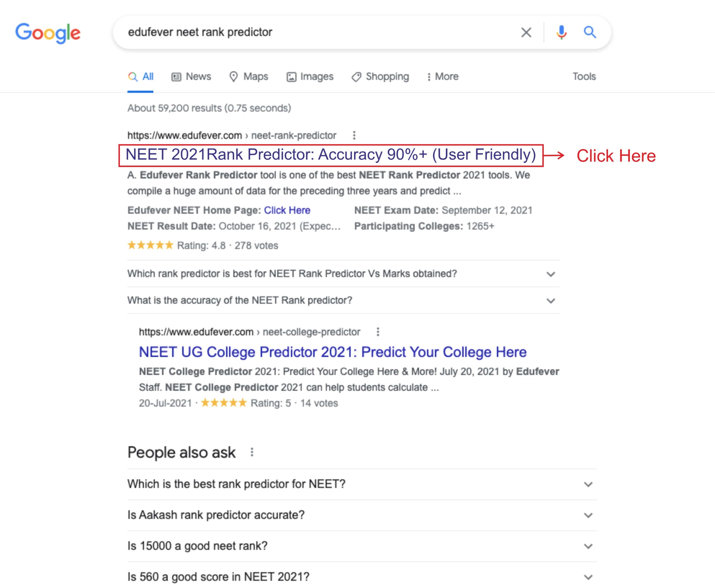Go to Google home via logo

coord(48,33)
